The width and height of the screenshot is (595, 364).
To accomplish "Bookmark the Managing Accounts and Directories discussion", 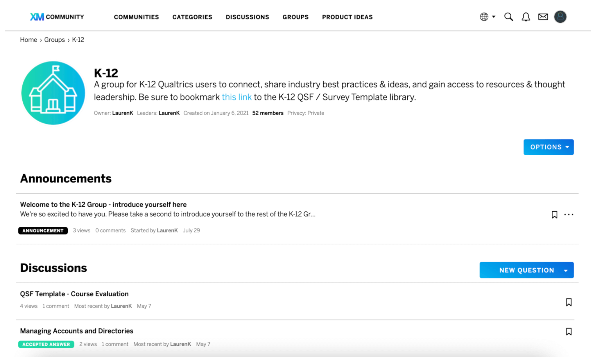I will click(569, 331).
